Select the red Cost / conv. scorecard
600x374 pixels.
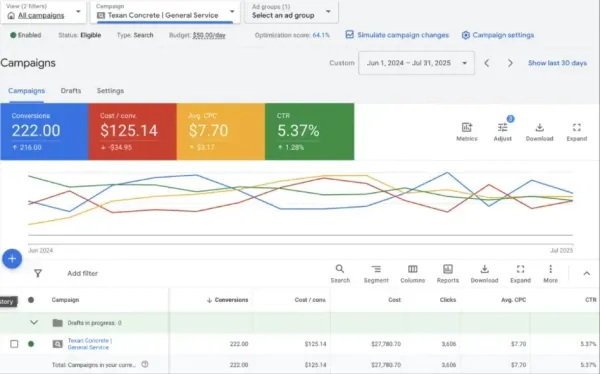coord(132,131)
